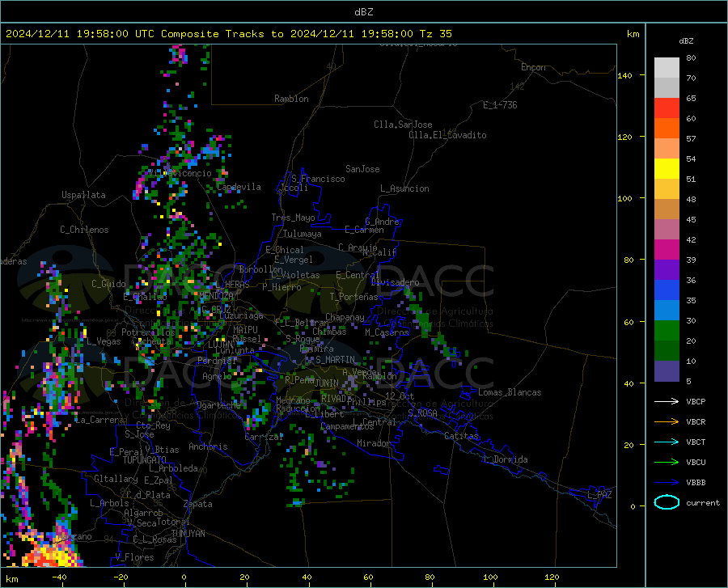Click the orange VBCR arrow legend icon
Viewport: 728px width, 588px height.
point(667,422)
